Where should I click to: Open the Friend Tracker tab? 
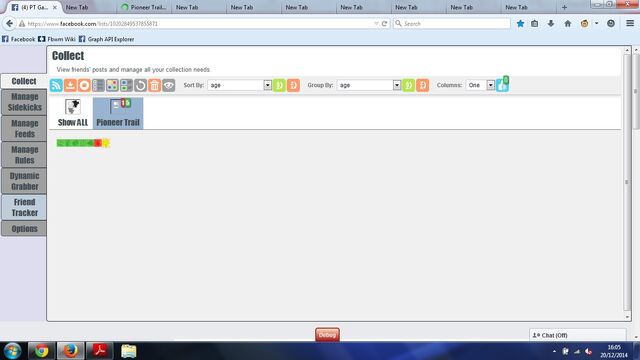point(24,207)
